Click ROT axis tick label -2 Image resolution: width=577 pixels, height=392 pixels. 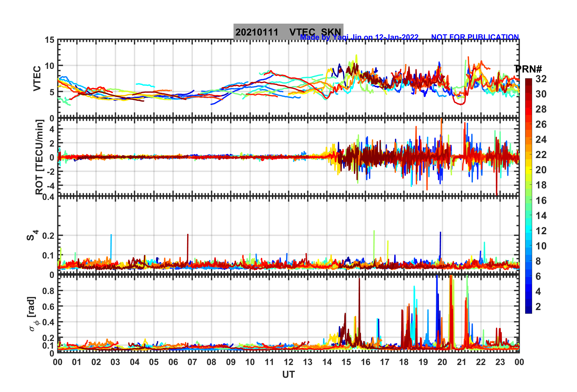[51, 171]
